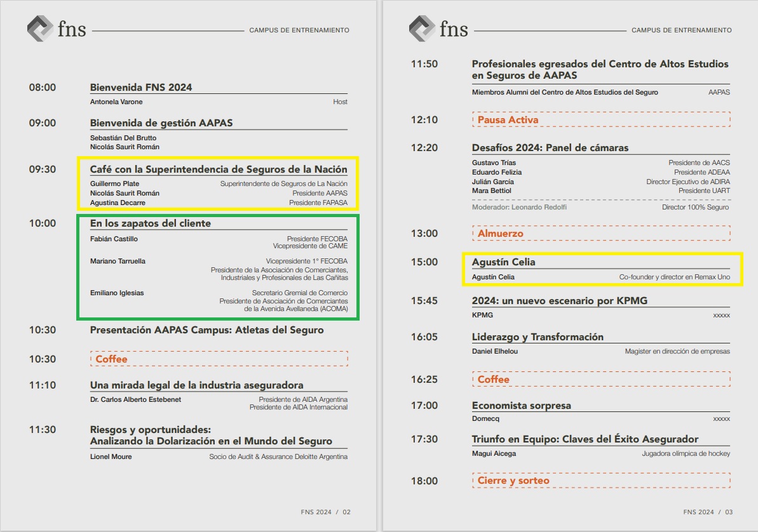Click the 'Almuerzo' break box
Viewport: 758px width, 532px height.
click(601, 234)
